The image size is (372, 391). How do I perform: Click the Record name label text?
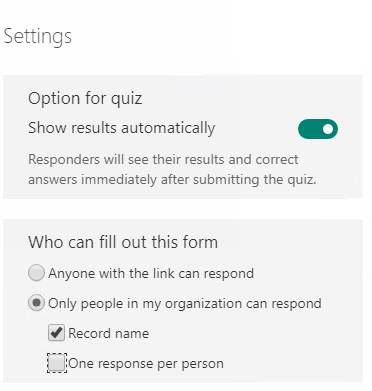tap(109, 333)
